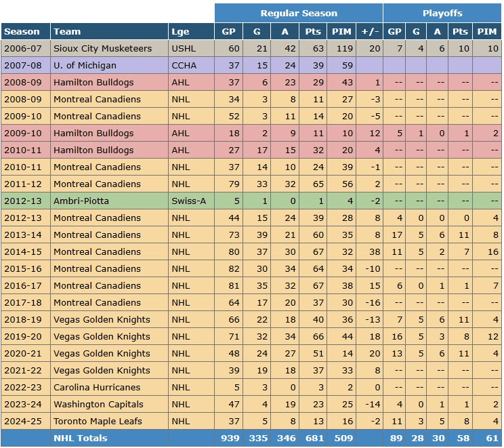Click playoff total games value 89

[396, 438]
